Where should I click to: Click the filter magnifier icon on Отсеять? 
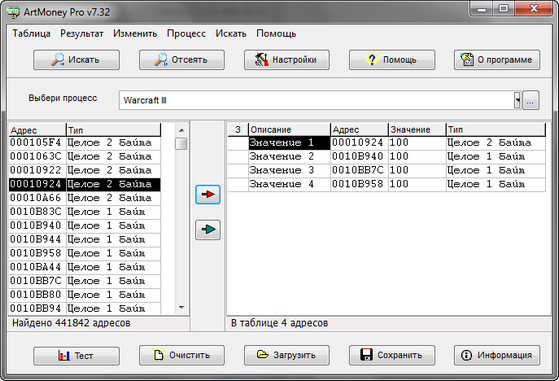pos(161,59)
